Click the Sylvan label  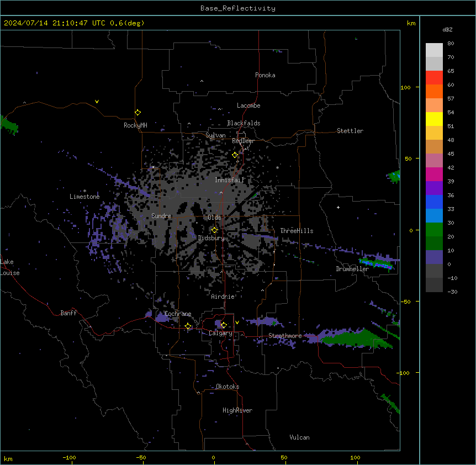pos(215,135)
